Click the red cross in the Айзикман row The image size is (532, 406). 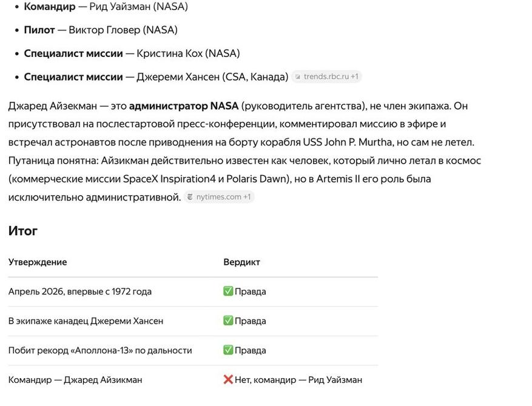228,379
